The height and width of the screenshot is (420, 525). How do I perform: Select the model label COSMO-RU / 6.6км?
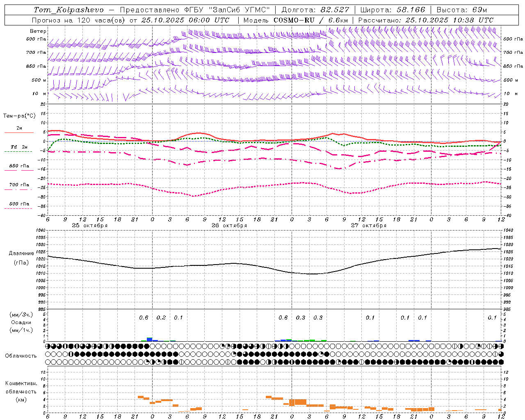pyautogui.click(x=311, y=20)
